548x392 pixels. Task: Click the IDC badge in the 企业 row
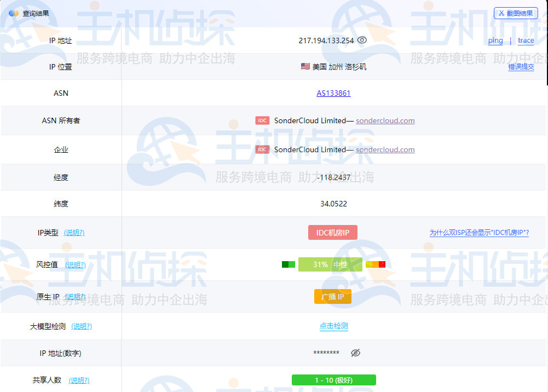[x=262, y=149]
